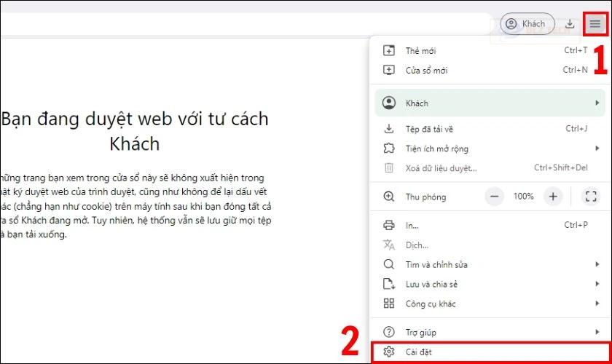Click the downloads icon in toolbar
The height and width of the screenshot is (364, 612).
[x=570, y=24]
